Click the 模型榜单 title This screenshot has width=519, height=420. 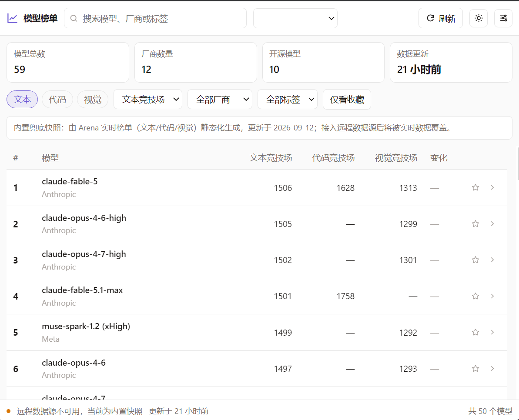(x=40, y=18)
